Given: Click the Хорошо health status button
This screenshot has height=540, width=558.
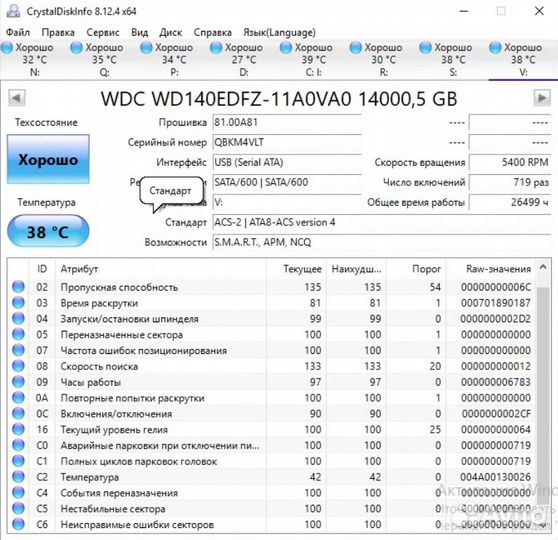Looking at the screenshot, I should 48,159.
